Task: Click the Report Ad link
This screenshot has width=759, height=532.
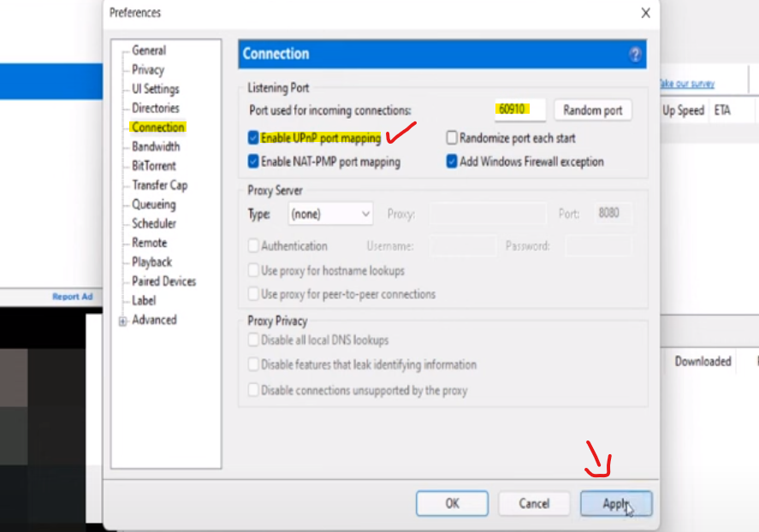Action: click(72, 297)
